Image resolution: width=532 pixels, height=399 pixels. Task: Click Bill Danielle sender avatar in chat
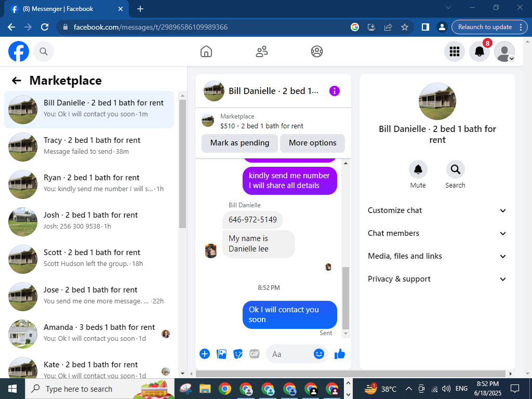point(211,251)
